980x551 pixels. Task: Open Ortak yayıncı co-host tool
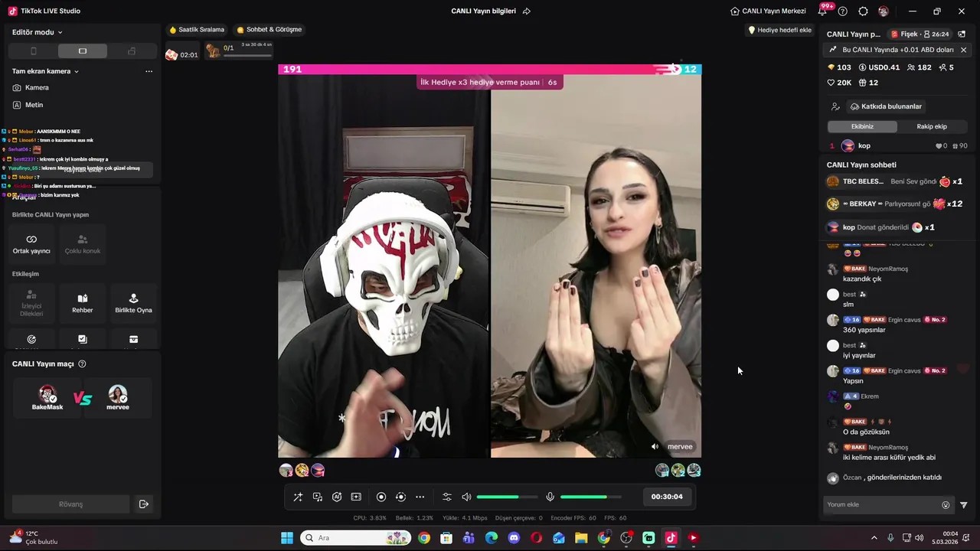coord(31,244)
